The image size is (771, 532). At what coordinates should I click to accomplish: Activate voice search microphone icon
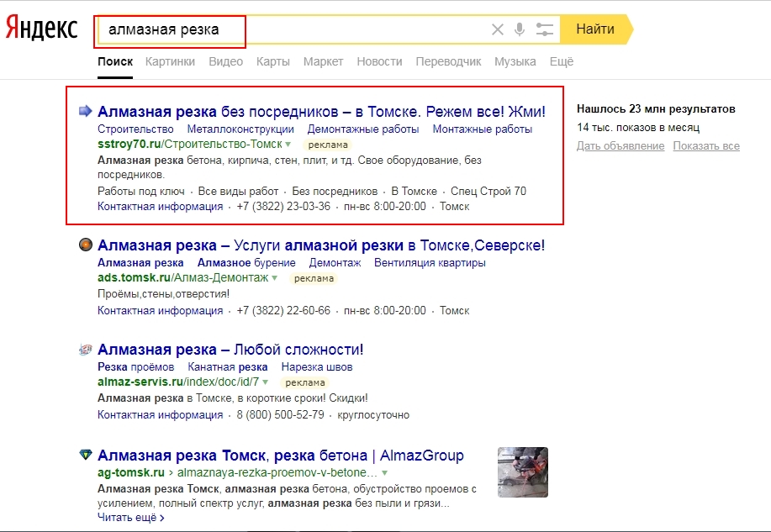pyautogui.click(x=520, y=29)
